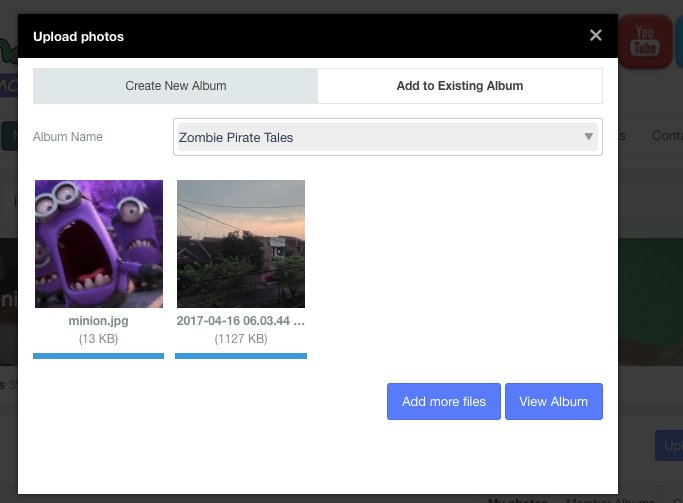This screenshot has width=683, height=503.
Task: Open the Album Name dropdown
Action: tap(388, 137)
